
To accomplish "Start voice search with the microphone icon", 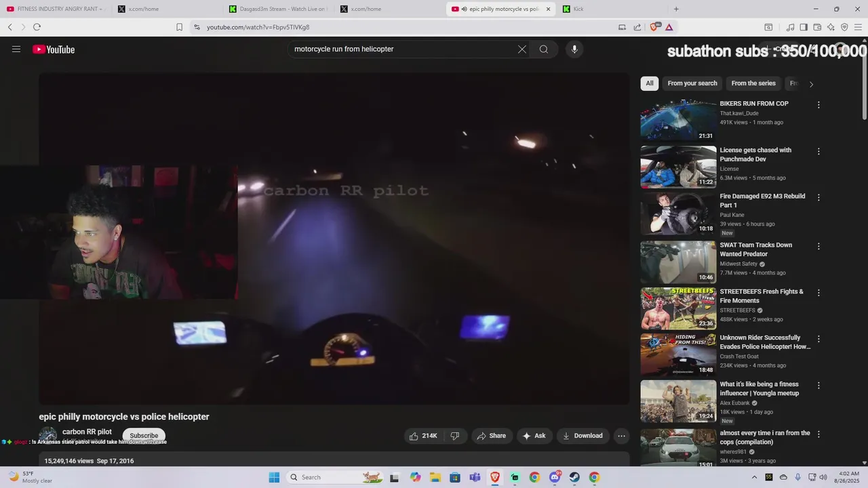I will point(574,49).
